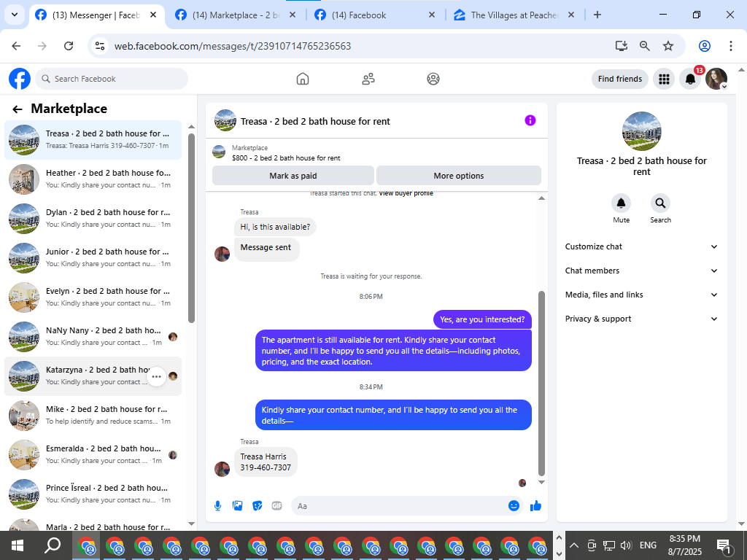Expand Privacy & support section
This screenshot has height=560, width=747.
pyautogui.click(x=641, y=319)
